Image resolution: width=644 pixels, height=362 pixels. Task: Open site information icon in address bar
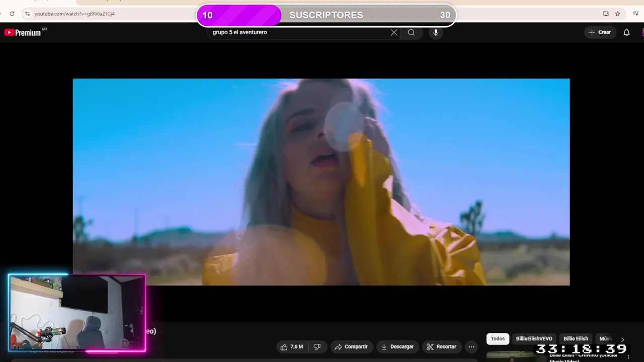(x=27, y=14)
